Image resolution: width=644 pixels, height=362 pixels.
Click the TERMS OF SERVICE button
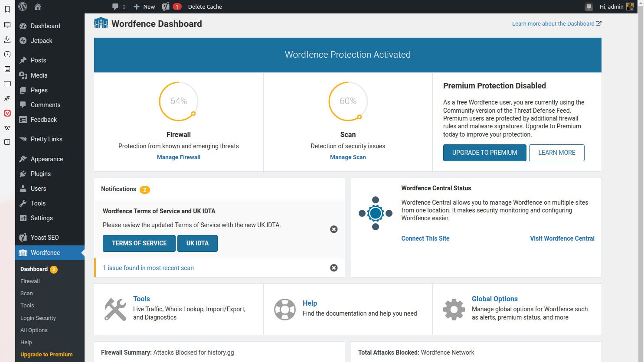click(139, 243)
